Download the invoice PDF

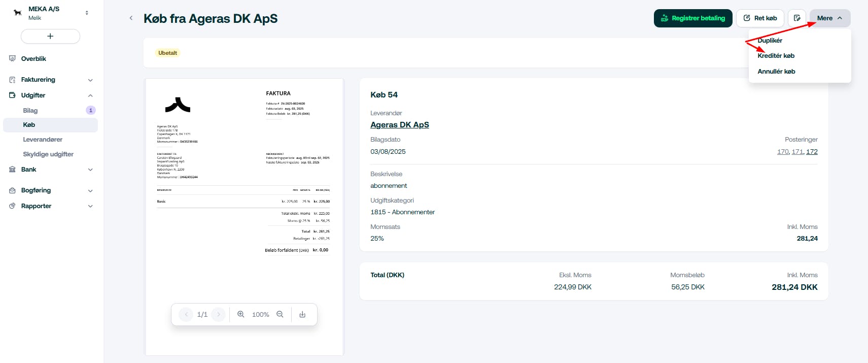click(x=302, y=315)
